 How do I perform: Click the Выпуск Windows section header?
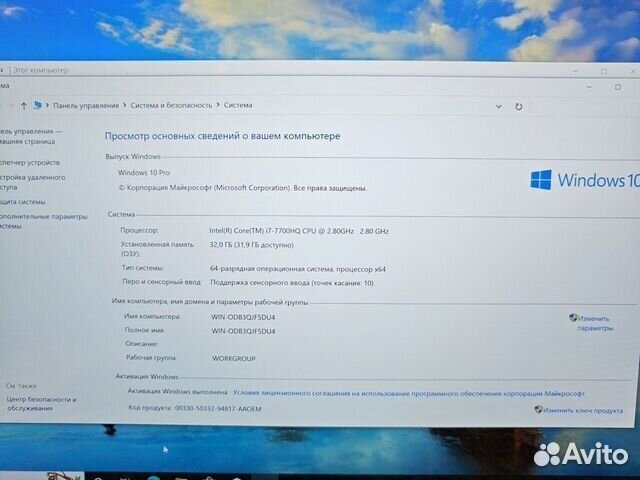point(133,156)
